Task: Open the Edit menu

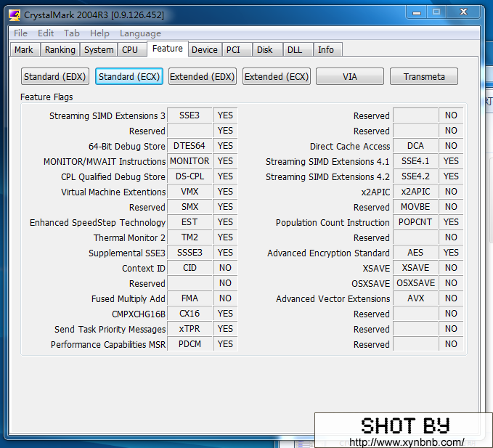Action: [46, 33]
